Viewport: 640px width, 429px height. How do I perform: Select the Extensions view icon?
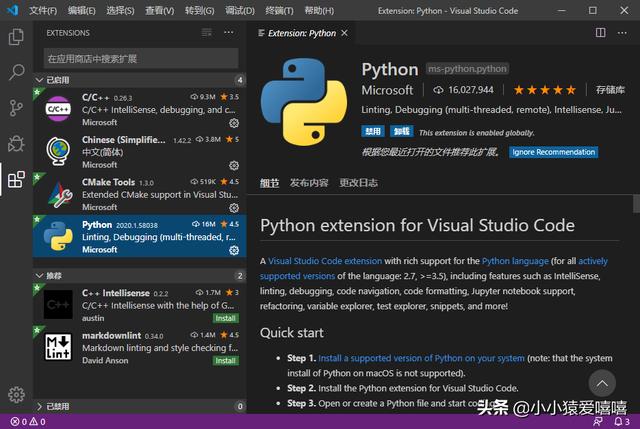tap(16, 179)
